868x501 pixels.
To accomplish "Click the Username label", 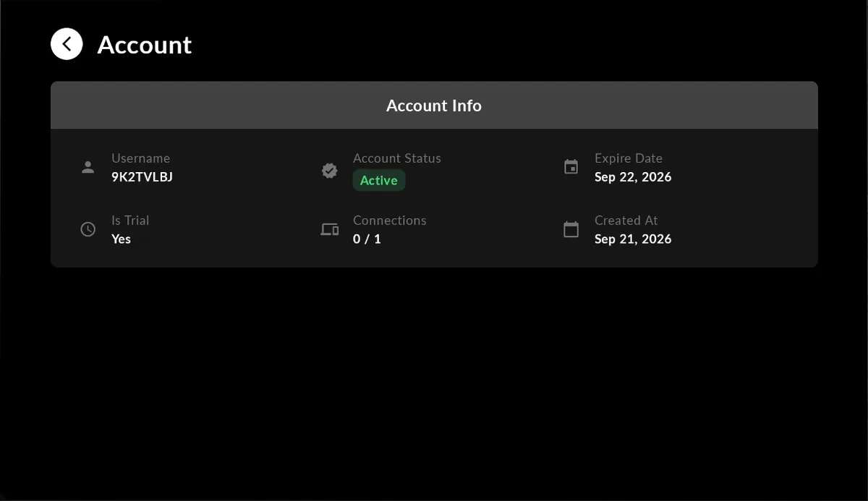I will pyautogui.click(x=140, y=158).
